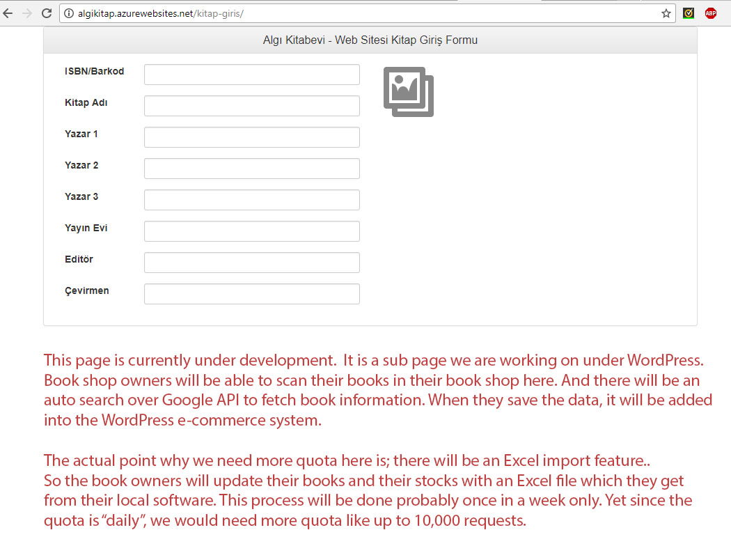The height and width of the screenshot is (560, 731).
Task: Click the Algı Kitabevi form header title
Action: [x=370, y=40]
